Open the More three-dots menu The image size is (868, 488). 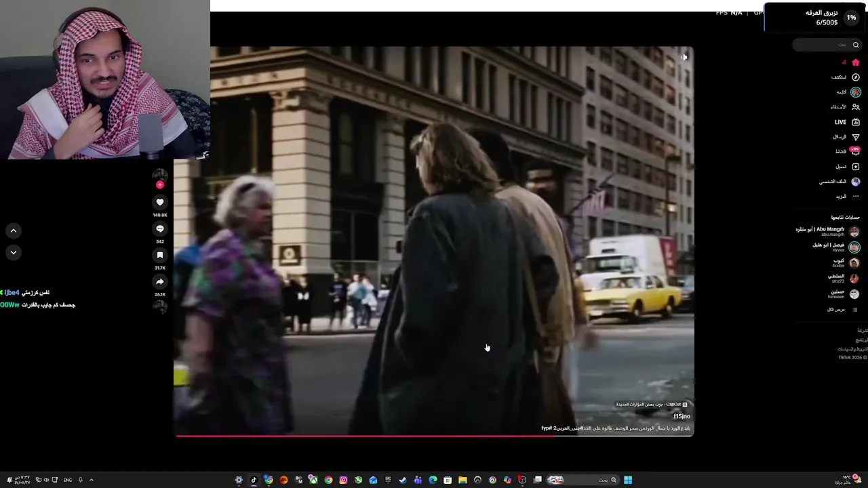pyautogui.click(x=856, y=197)
